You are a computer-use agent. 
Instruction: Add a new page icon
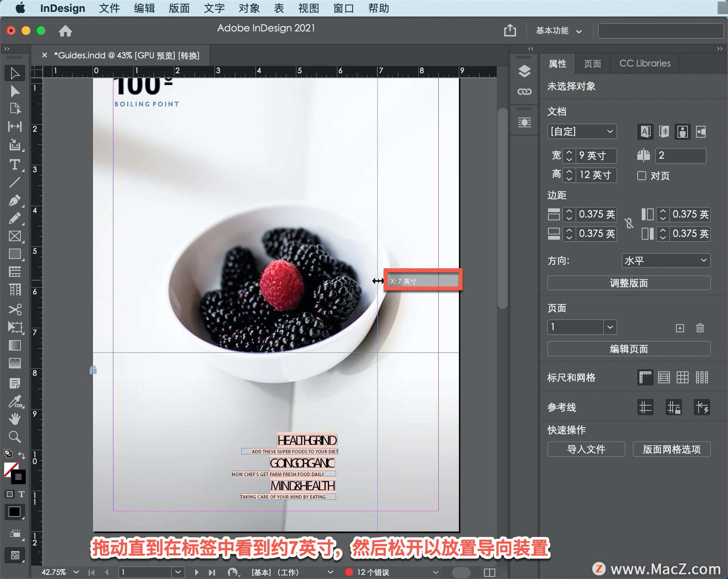click(680, 328)
